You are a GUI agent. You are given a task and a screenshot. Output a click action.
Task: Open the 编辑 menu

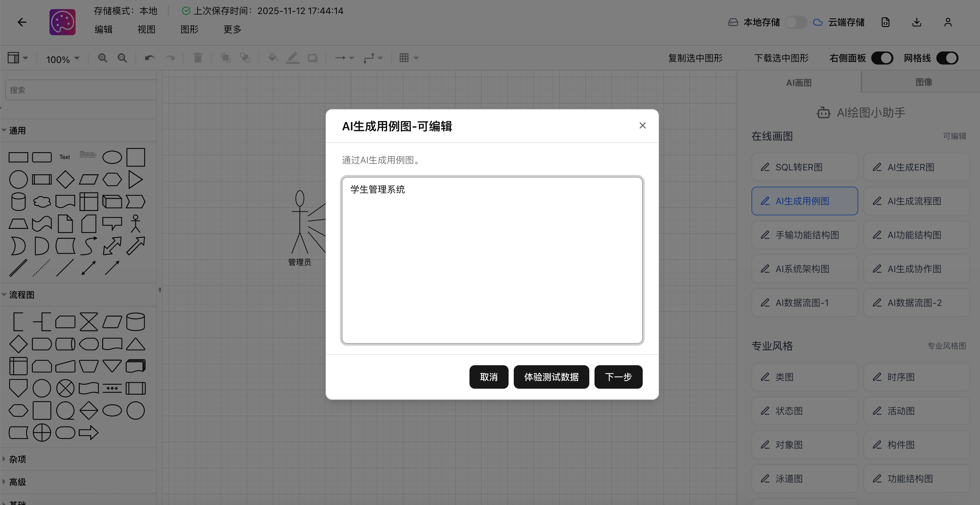click(x=103, y=29)
